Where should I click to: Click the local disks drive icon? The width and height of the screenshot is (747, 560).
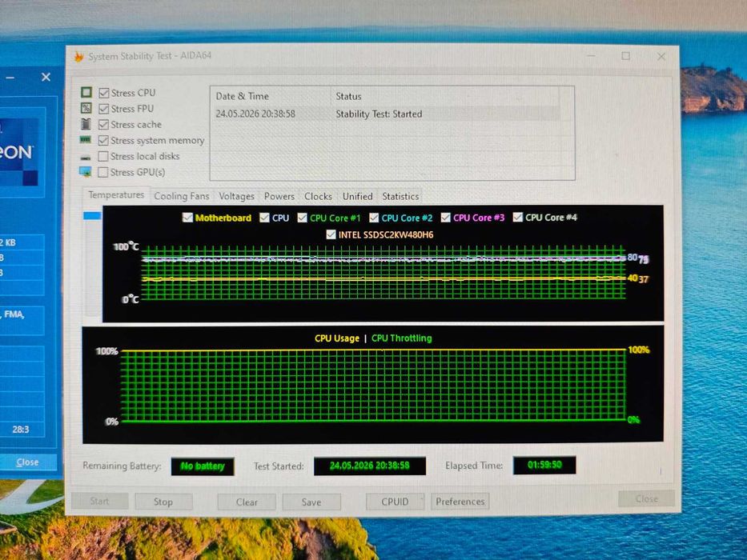[x=86, y=157]
